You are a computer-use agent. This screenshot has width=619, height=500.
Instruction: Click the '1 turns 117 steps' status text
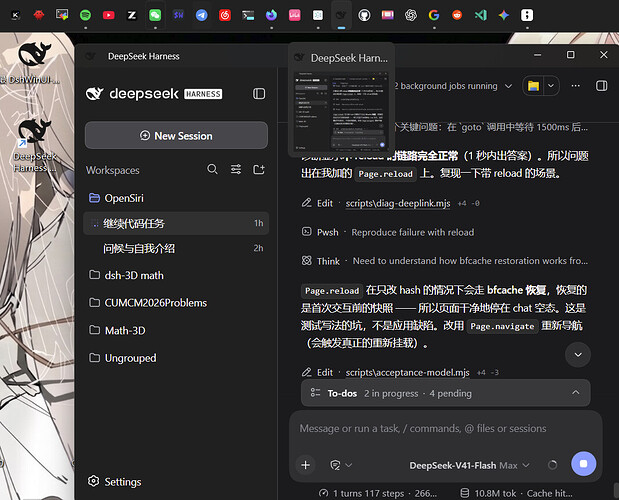(368, 493)
